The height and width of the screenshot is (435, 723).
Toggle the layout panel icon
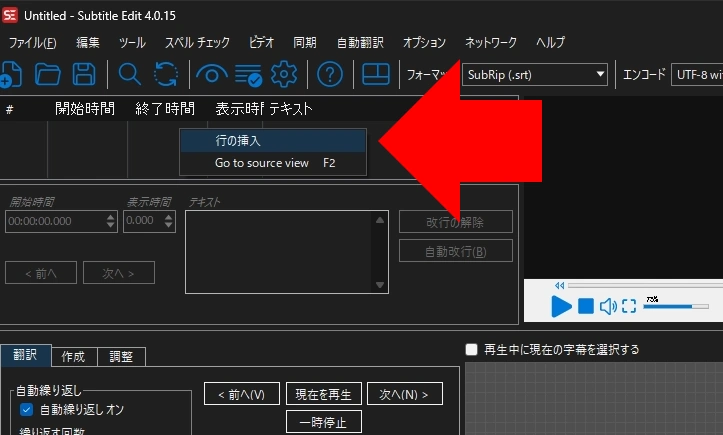coord(376,74)
